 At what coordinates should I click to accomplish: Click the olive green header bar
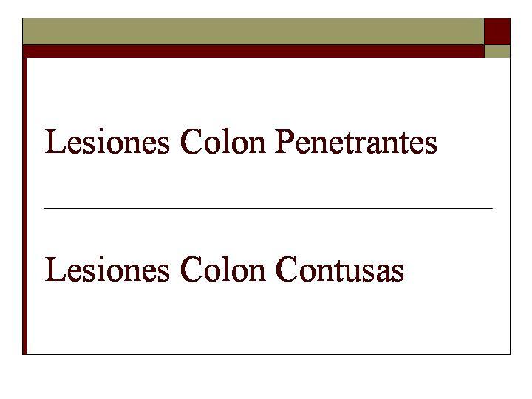tap(253, 31)
